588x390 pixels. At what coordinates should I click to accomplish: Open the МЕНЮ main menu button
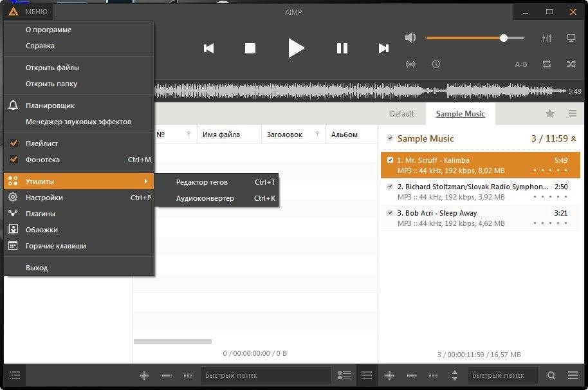point(29,12)
